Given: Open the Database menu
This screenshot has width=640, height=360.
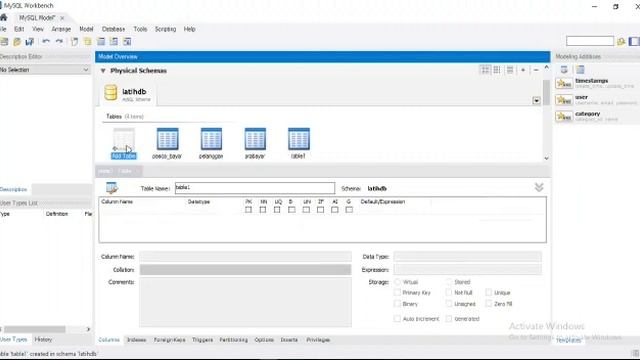Looking at the screenshot, I should (113, 29).
